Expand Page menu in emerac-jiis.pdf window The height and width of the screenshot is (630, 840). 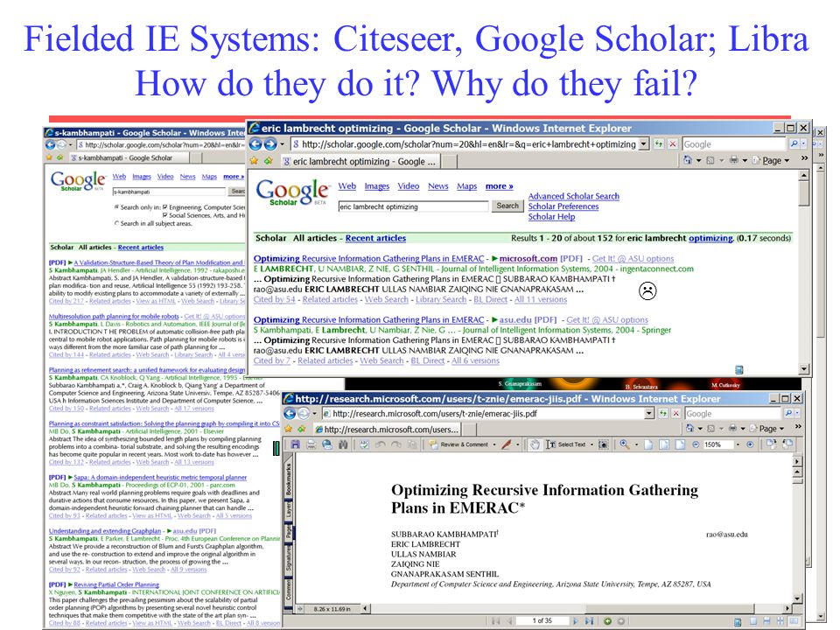click(x=768, y=429)
